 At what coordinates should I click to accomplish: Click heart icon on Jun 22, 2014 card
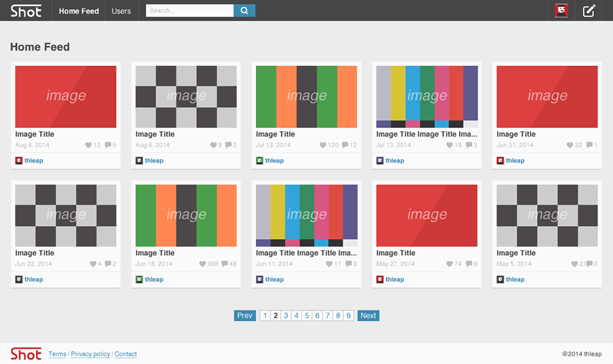(x=93, y=264)
